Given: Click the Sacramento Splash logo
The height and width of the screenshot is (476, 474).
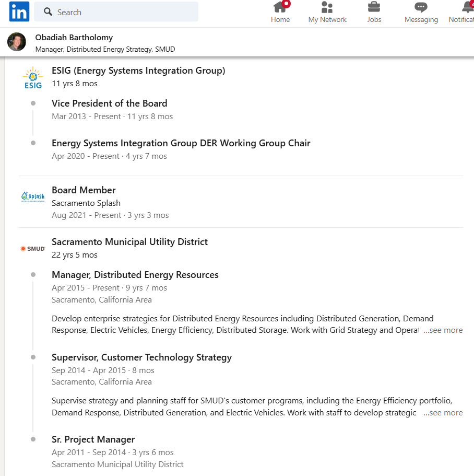Looking at the screenshot, I should point(33,196).
